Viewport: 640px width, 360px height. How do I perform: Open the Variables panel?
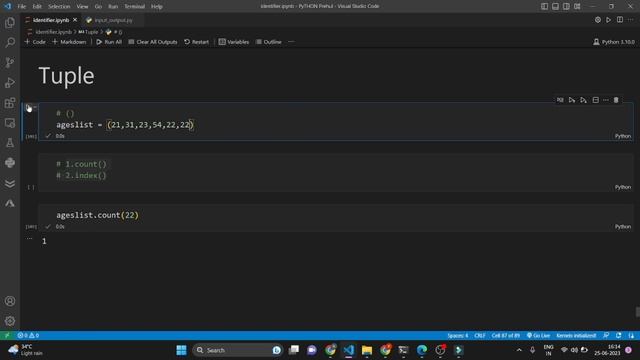point(234,42)
